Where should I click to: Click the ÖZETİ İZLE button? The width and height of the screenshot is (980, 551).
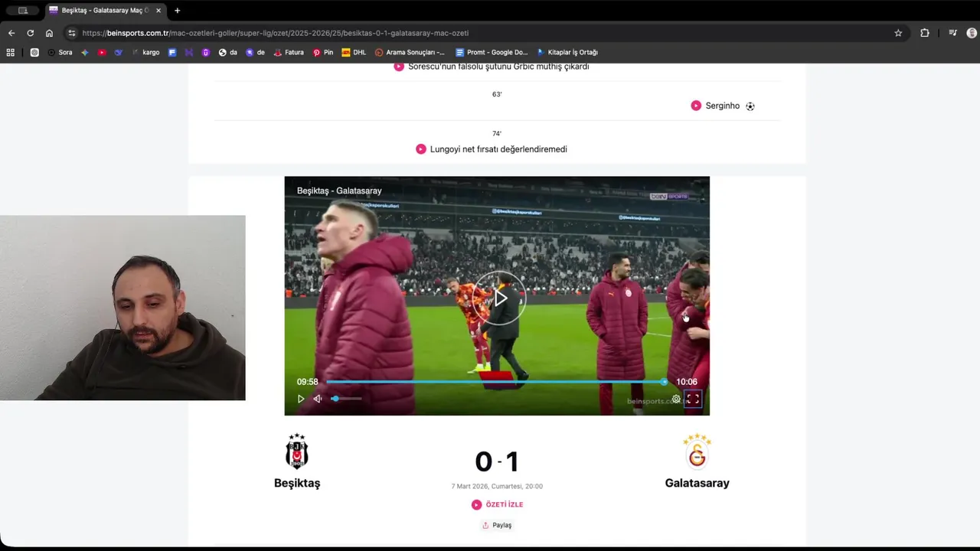(x=498, y=504)
